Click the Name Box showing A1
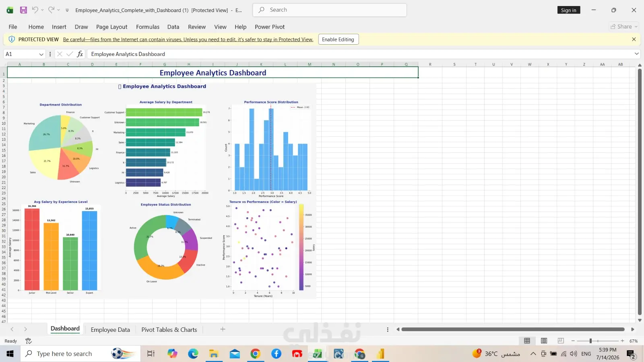The width and height of the screenshot is (644, 362). point(21,54)
